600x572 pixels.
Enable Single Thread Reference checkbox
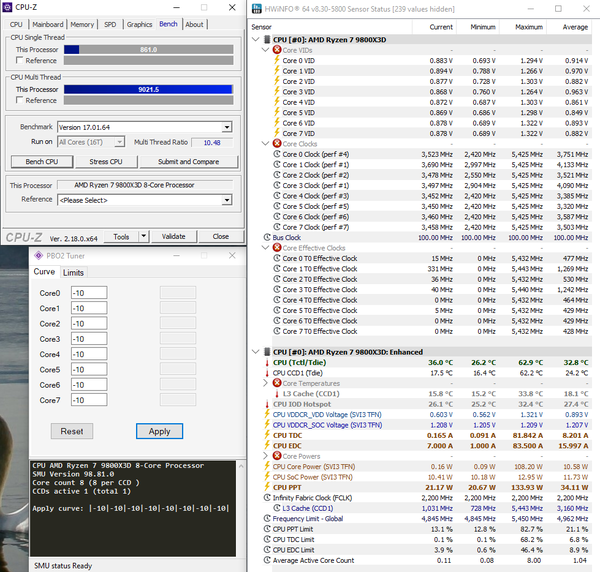click(20, 60)
